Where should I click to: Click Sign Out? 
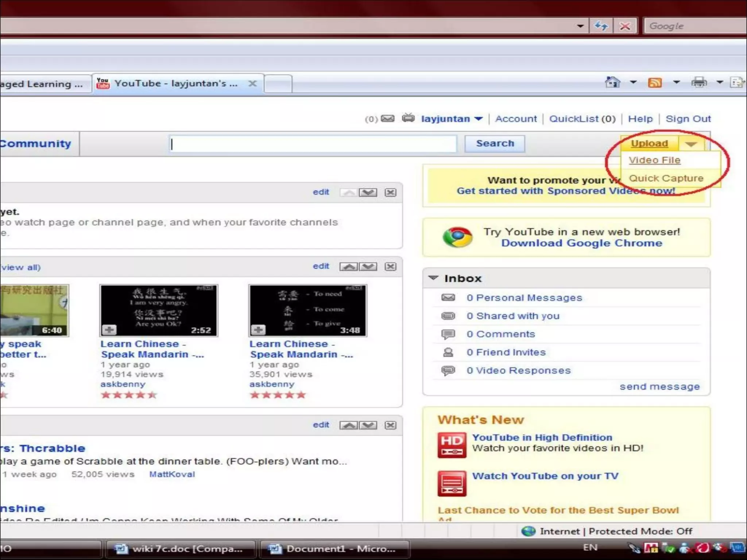click(688, 119)
